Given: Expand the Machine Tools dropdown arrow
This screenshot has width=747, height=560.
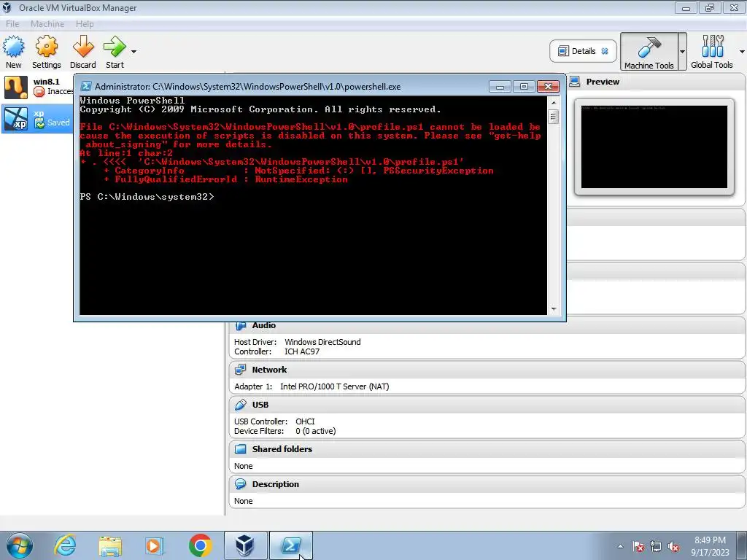Looking at the screenshot, I should (x=682, y=52).
